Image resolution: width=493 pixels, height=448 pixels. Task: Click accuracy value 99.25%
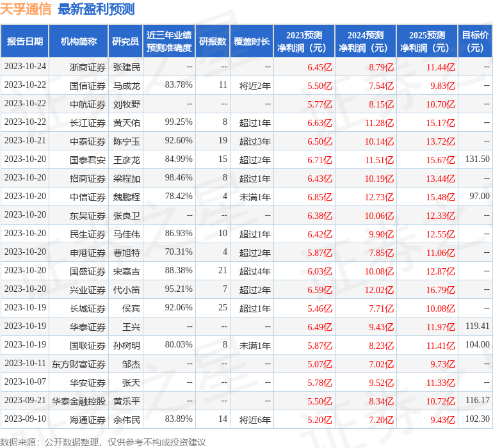point(179,122)
